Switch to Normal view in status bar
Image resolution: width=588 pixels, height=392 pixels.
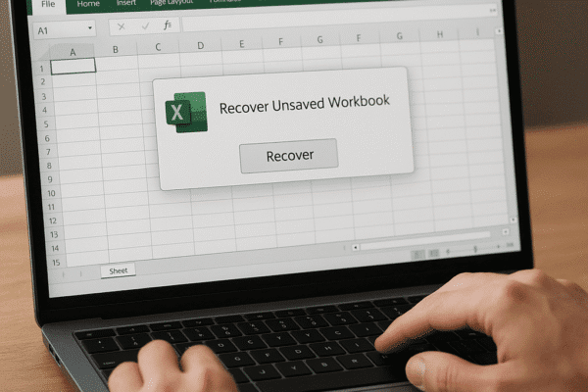coord(419,255)
